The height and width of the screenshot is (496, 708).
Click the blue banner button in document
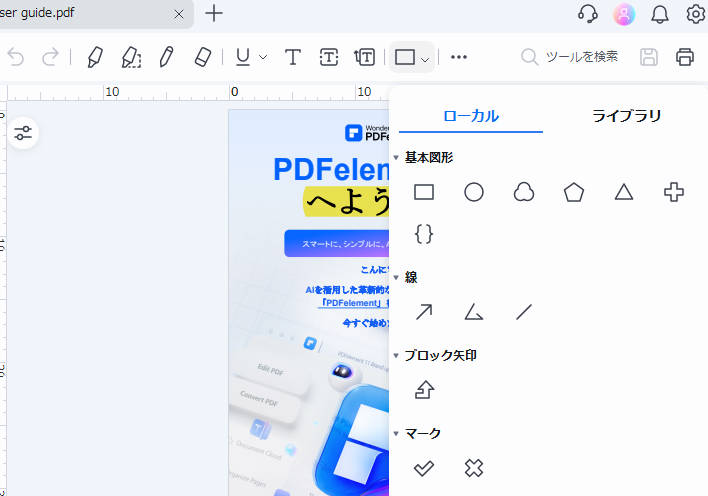336,243
